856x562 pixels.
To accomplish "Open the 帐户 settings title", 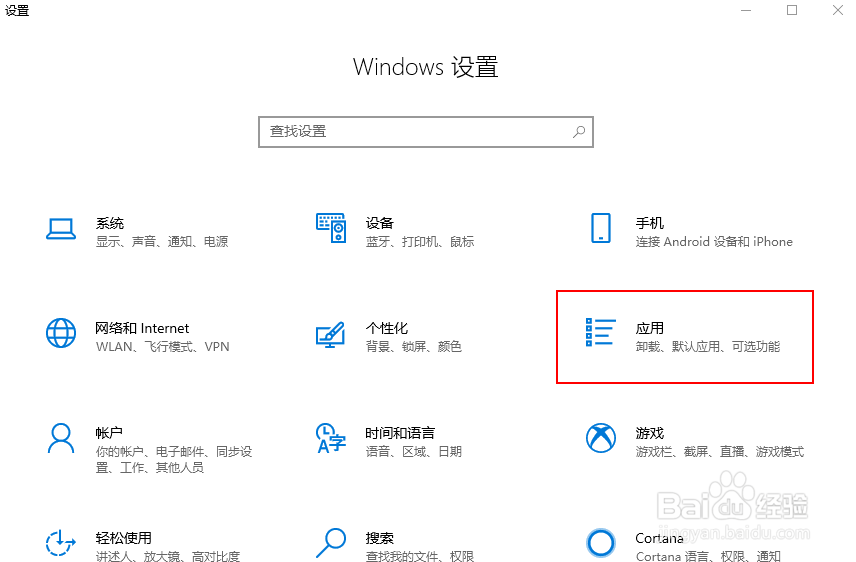I will [x=109, y=433].
